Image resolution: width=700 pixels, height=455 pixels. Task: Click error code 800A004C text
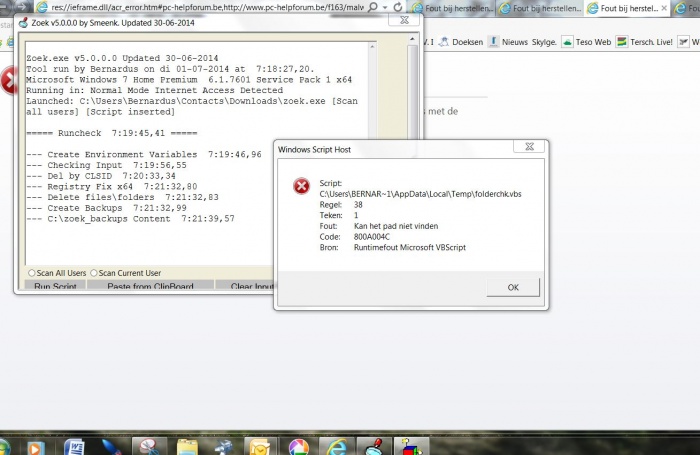point(371,237)
